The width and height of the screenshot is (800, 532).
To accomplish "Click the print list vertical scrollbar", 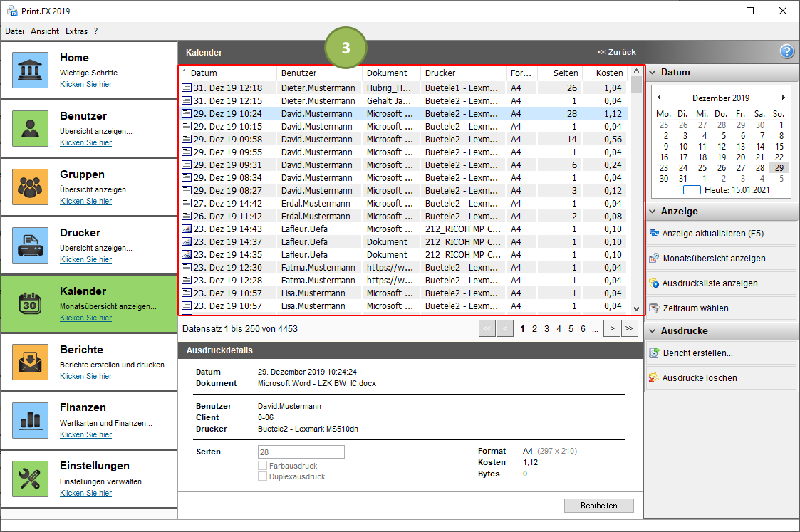I will tap(636, 192).
